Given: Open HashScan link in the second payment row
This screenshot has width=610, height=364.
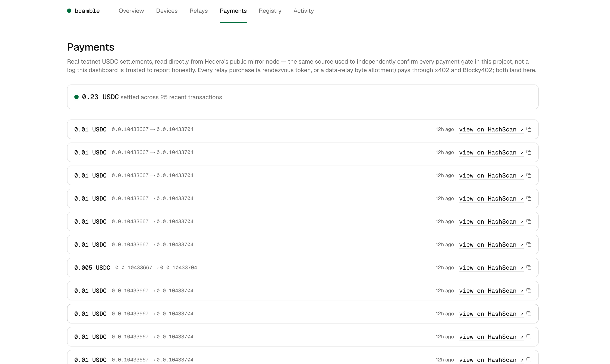Looking at the screenshot, I should coord(491,152).
